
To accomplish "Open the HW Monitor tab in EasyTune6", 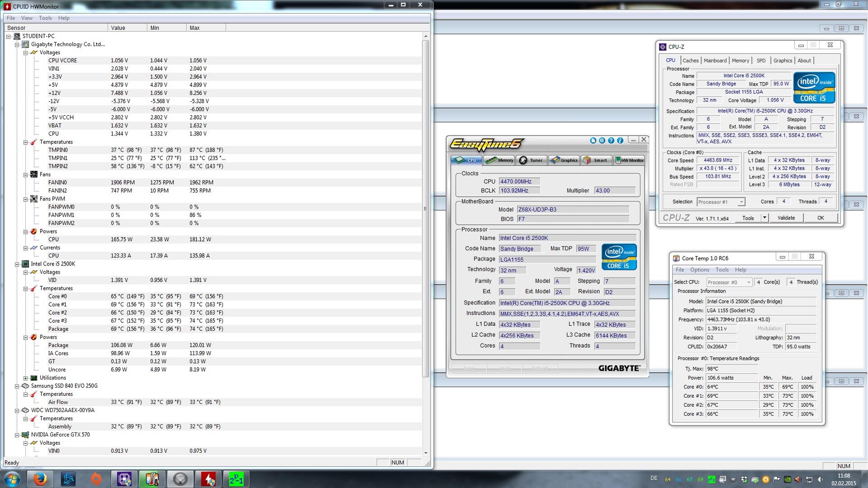I will (x=629, y=160).
